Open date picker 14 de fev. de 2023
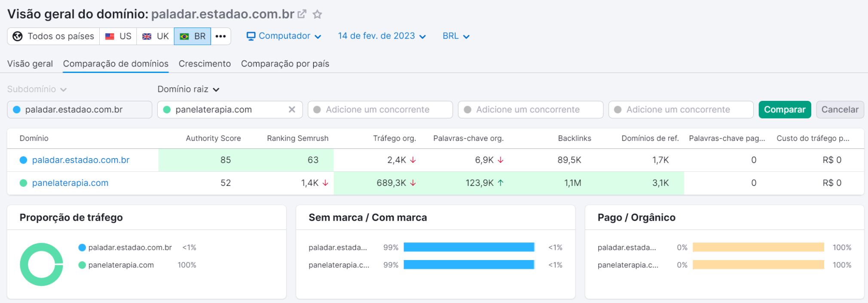This screenshot has width=868, height=303. (382, 36)
